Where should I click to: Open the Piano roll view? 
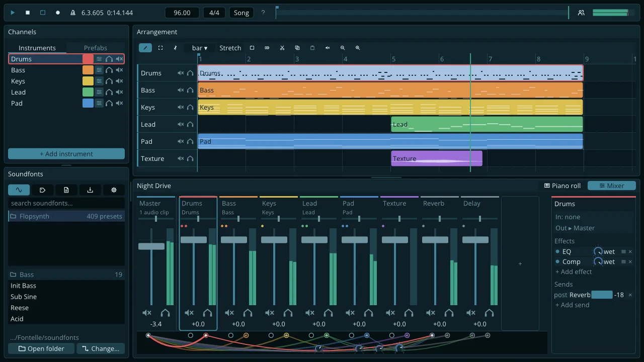[562, 186]
